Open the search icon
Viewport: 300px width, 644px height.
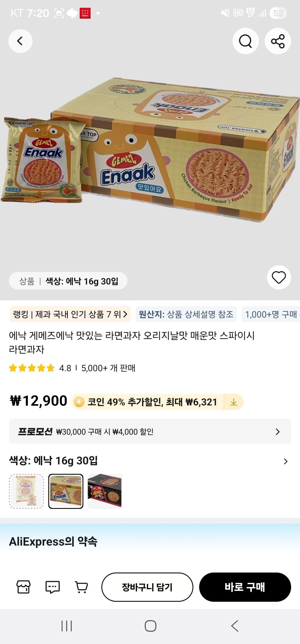click(x=246, y=41)
